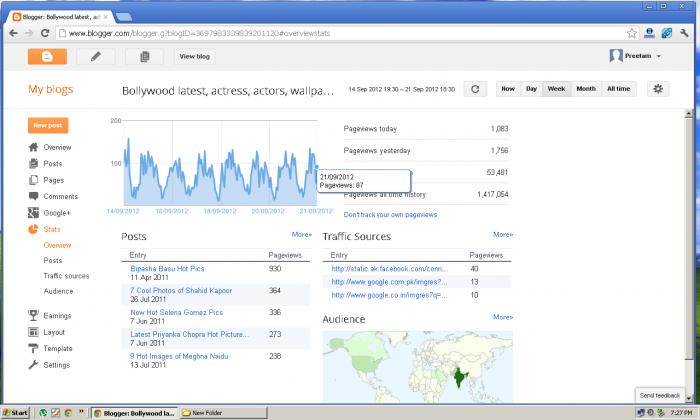This screenshot has height=420, width=700.
Task: Click the Blogger taskbar window button
Action: tap(134, 413)
